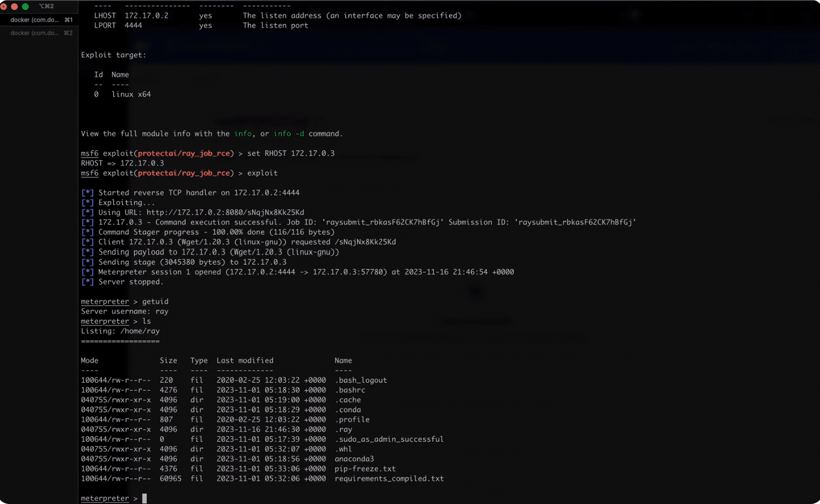Click the 'Server stopped.' line
Screen dimensions: 820x504
coord(122,282)
